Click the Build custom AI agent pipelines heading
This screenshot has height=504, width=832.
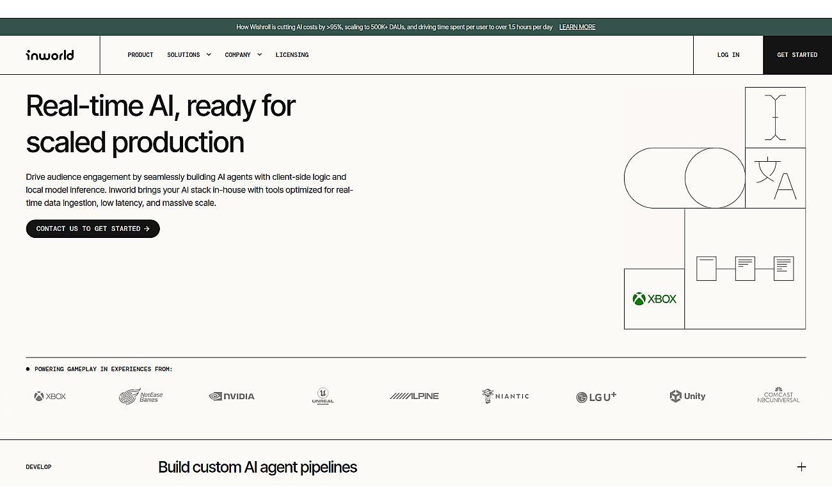point(257,468)
